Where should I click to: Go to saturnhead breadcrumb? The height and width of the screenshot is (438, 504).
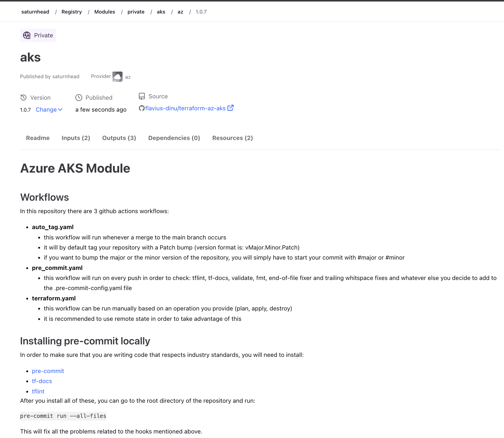tap(35, 12)
